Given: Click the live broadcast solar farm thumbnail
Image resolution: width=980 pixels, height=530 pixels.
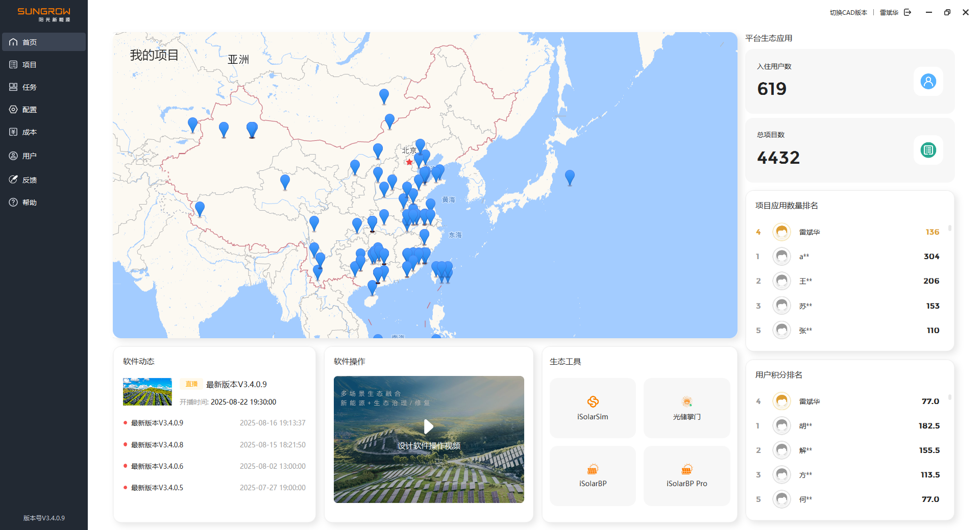Looking at the screenshot, I should tap(148, 392).
